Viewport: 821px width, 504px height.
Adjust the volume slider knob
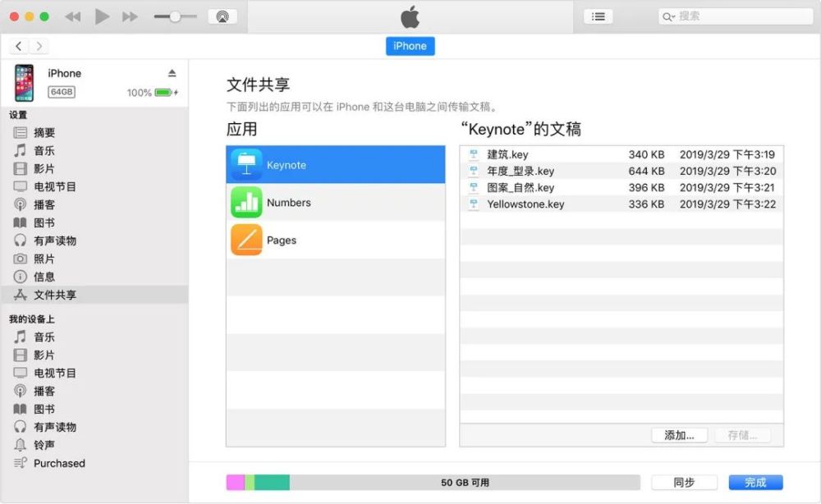point(175,16)
